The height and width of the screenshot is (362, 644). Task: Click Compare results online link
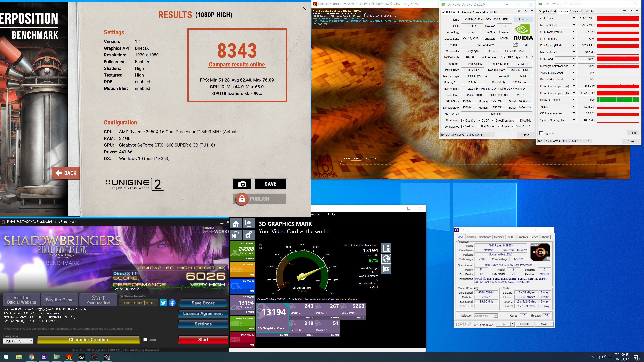coord(237,65)
